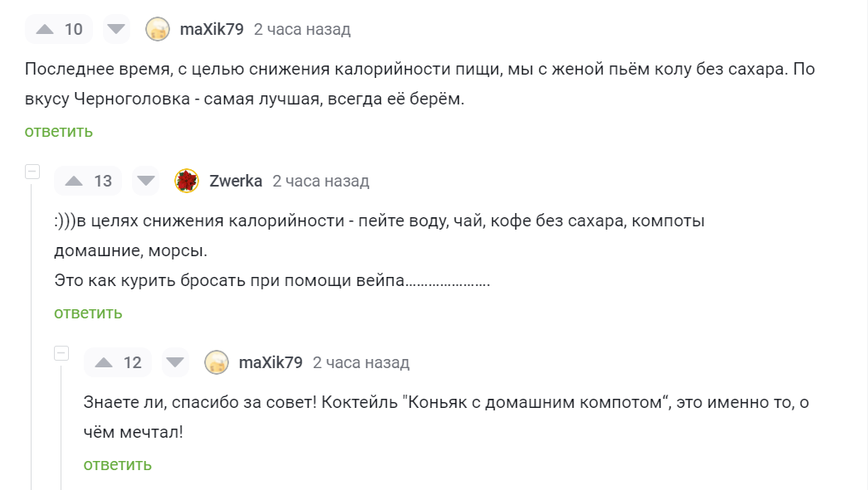Collapse the nested maXik79 comment thread
Viewport: 868px width, 490px height.
tap(61, 354)
